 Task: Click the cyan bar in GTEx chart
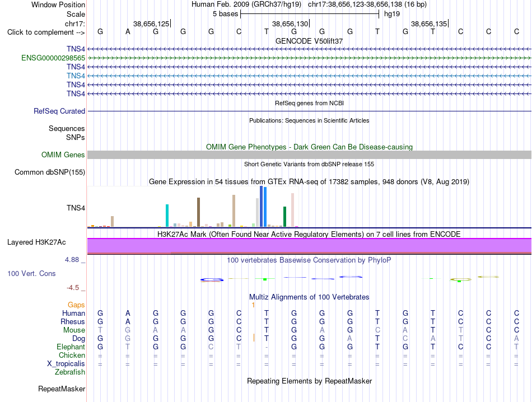167,216
